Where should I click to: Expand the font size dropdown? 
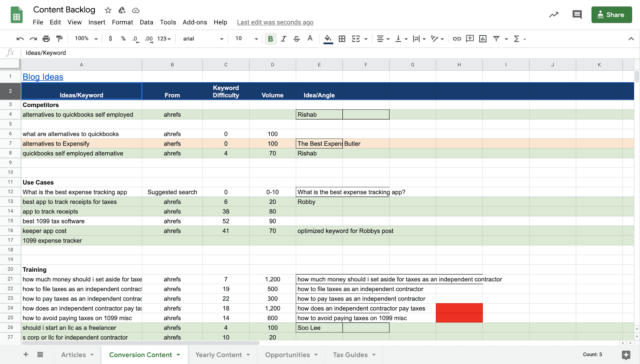[x=247, y=39]
